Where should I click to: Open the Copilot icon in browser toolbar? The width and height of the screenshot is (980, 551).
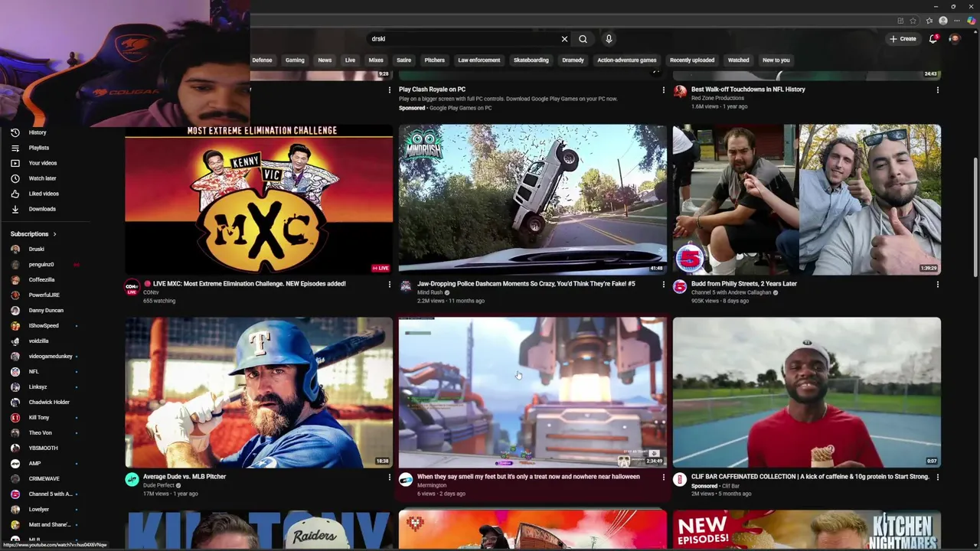point(971,21)
